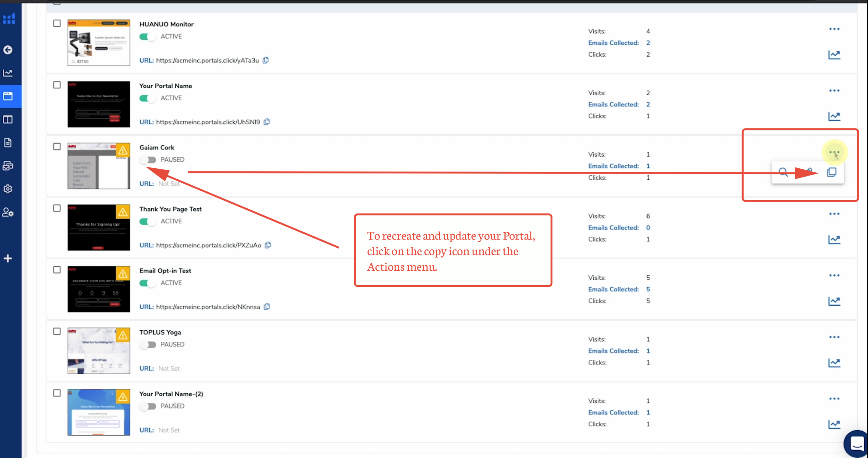Select the TOPLUS Yoga row checkbox
The image size is (868, 458).
[57, 331]
